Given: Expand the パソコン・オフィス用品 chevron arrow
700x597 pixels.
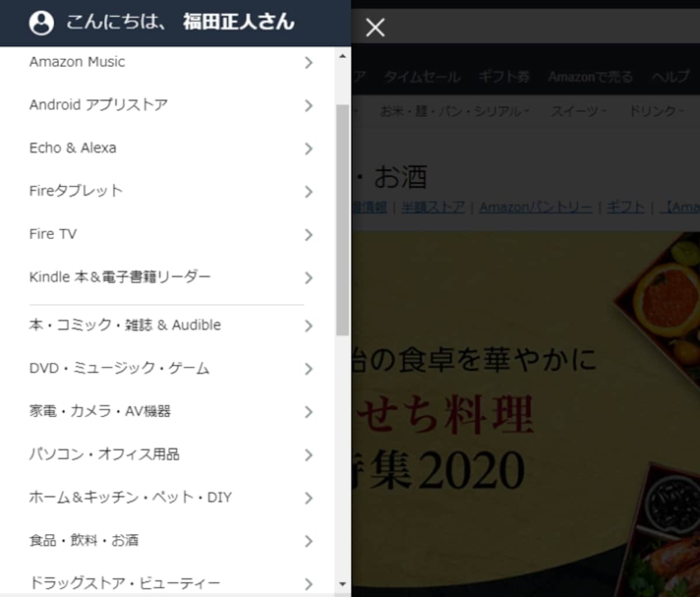Looking at the screenshot, I should (309, 455).
